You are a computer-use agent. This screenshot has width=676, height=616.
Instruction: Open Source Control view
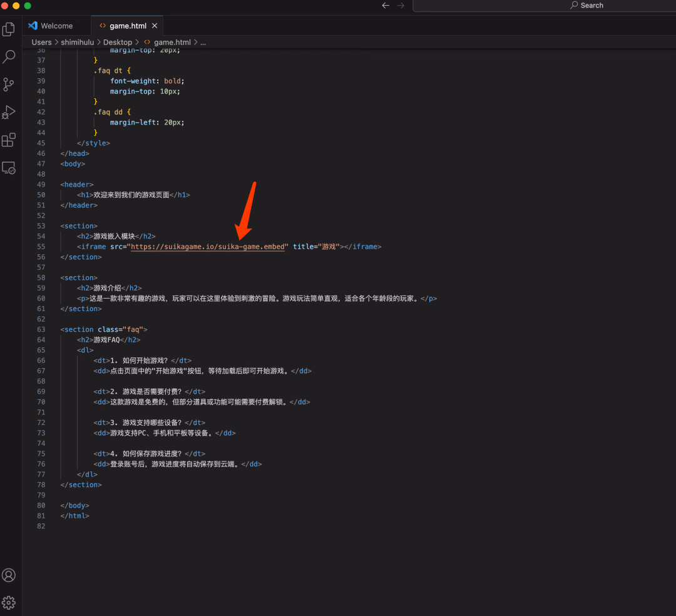tap(9, 85)
